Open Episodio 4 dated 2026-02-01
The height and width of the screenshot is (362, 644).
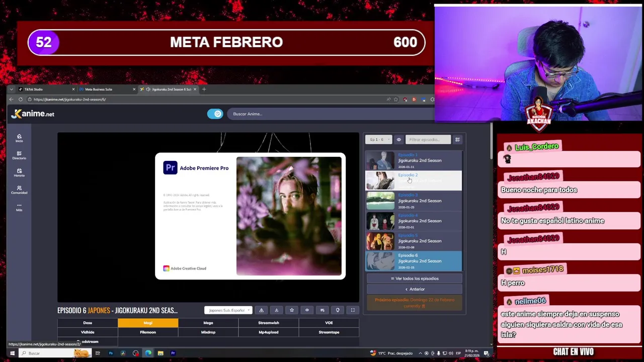click(x=414, y=221)
